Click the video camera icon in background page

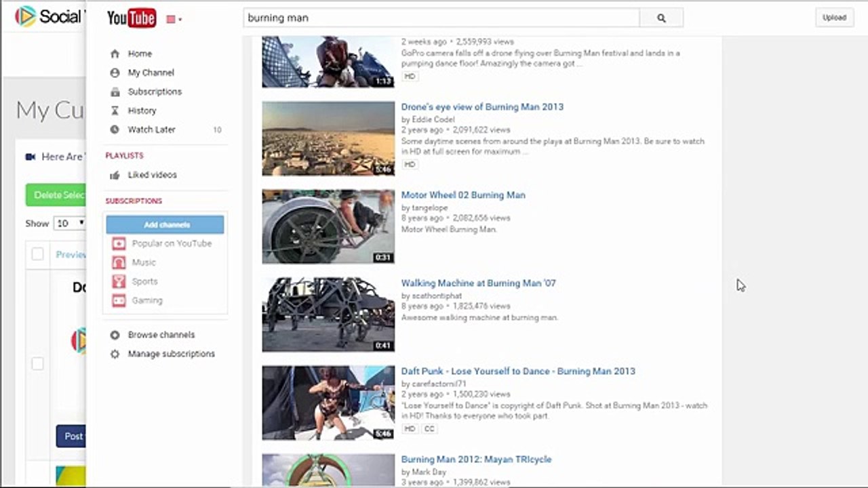click(31, 157)
